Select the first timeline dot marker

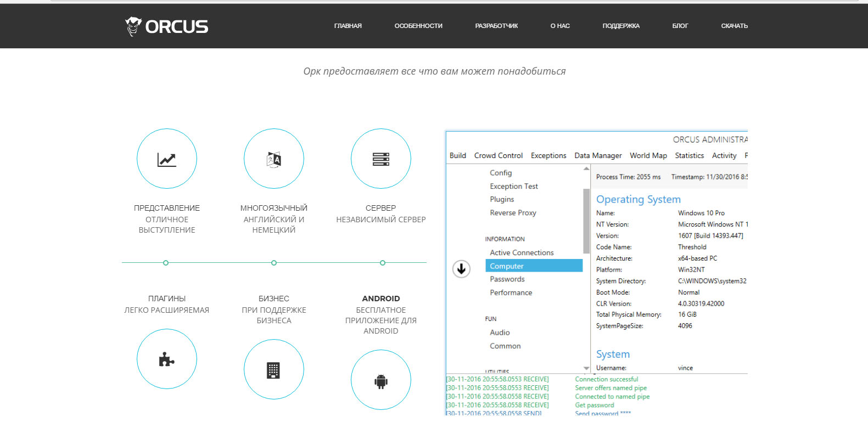pyautogui.click(x=166, y=263)
